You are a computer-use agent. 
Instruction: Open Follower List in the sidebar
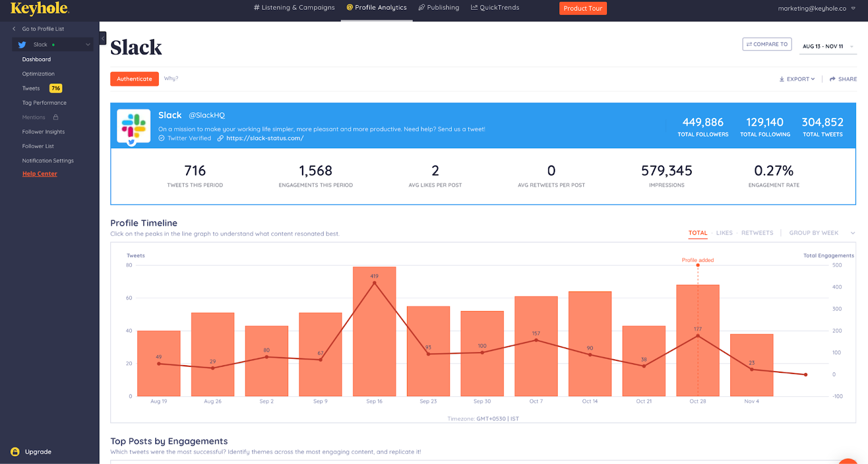pyautogui.click(x=38, y=147)
